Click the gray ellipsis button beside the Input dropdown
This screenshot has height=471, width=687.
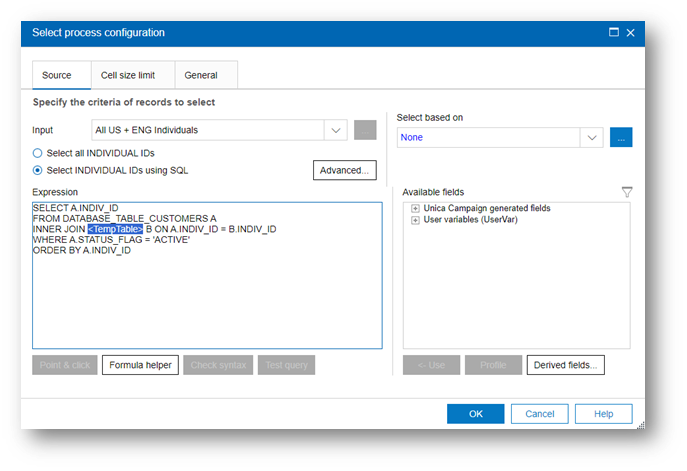click(365, 130)
